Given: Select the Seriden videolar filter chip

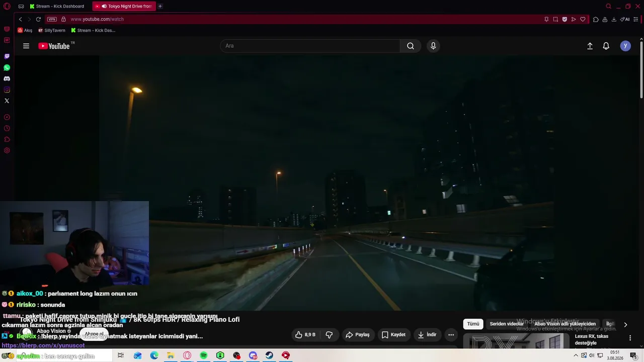Looking at the screenshot, I should pos(507,324).
